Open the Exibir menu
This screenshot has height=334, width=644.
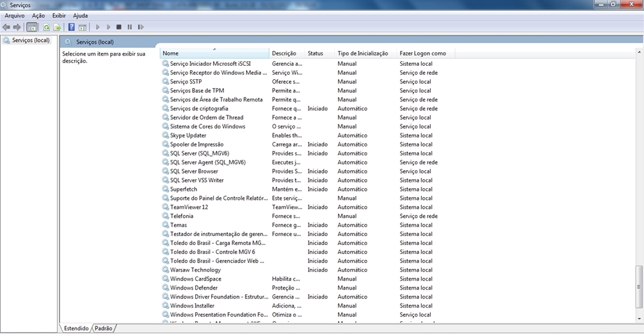coord(59,15)
